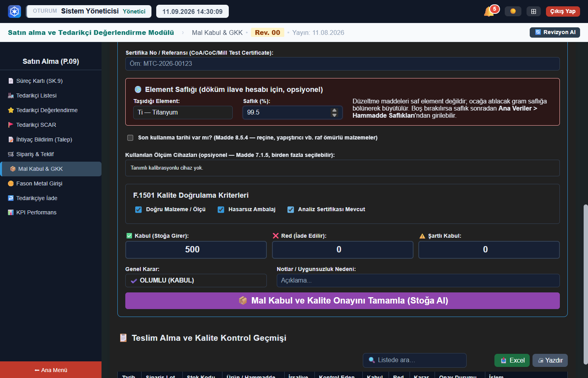Enable the Son kullanma tarihi checkbox
Image resolution: width=588 pixels, height=378 pixels.
pyautogui.click(x=130, y=137)
